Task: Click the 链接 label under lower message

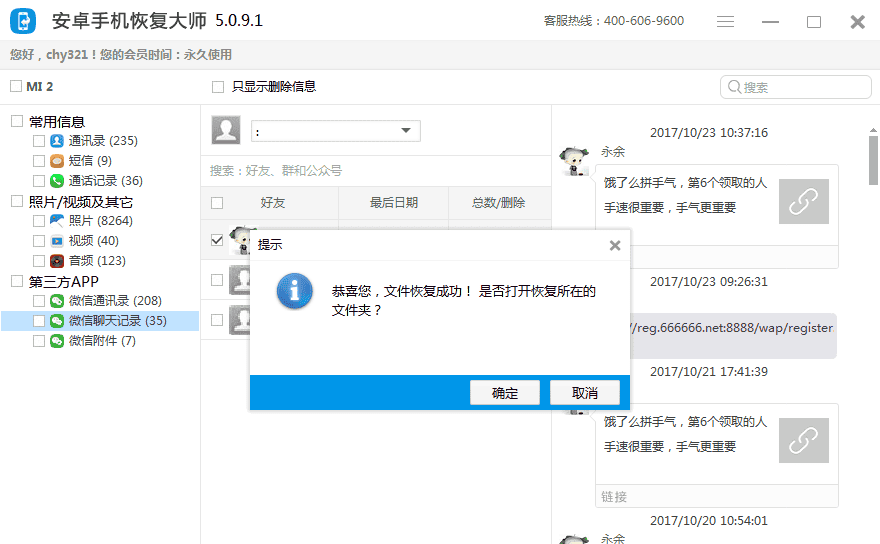Action: point(614,497)
